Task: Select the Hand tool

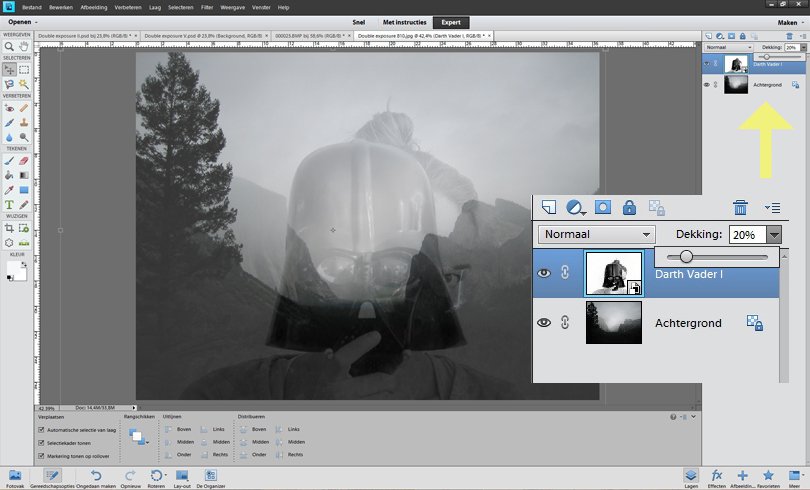Action: (x=24, y=46)
